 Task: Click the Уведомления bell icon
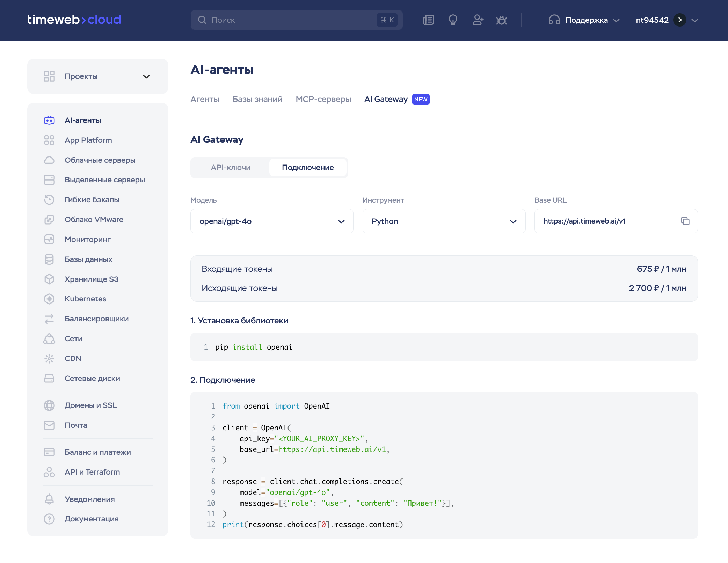click(49, 499)
